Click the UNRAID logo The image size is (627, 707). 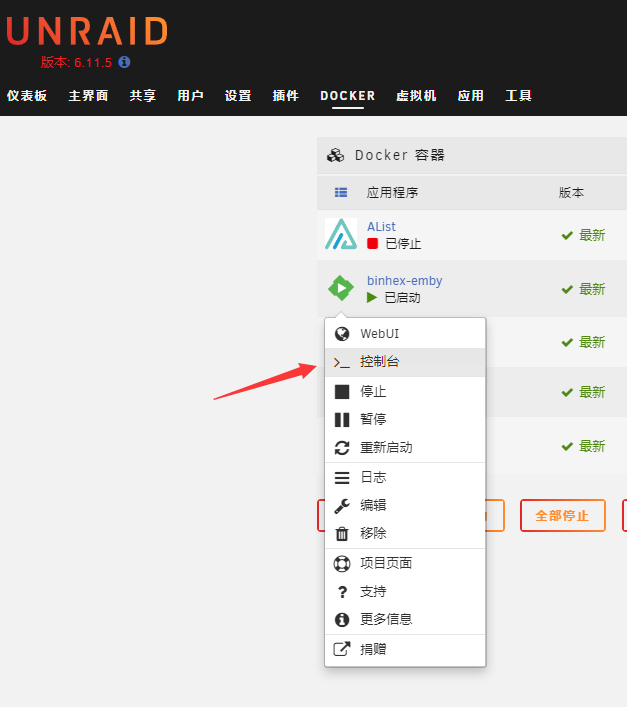[87, 31]
